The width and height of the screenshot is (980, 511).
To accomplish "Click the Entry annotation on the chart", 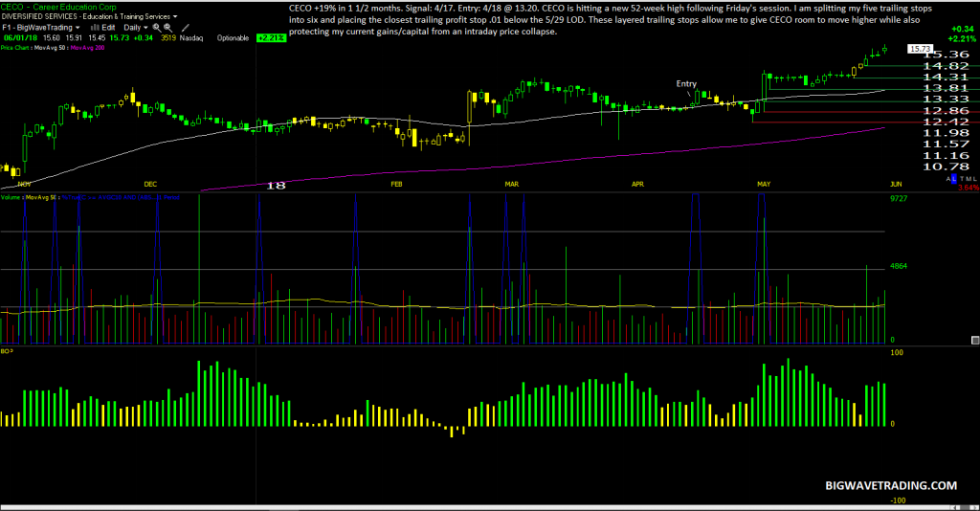I will point(686,83).
